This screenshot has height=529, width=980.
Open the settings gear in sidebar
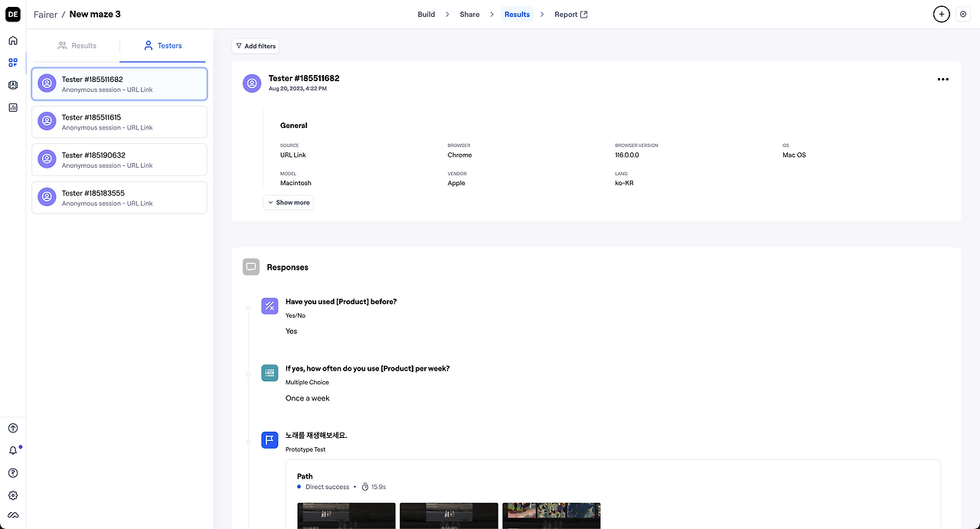[13, 495]
